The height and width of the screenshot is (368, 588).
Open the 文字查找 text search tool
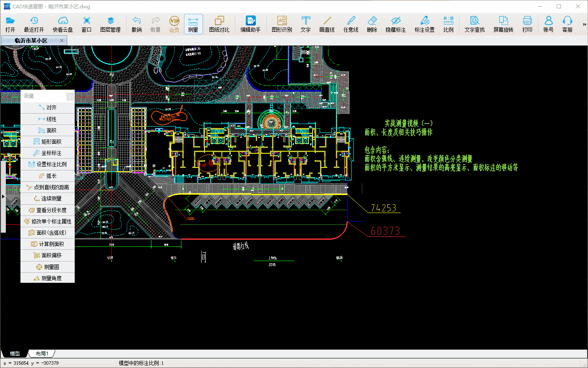[474, 24]
